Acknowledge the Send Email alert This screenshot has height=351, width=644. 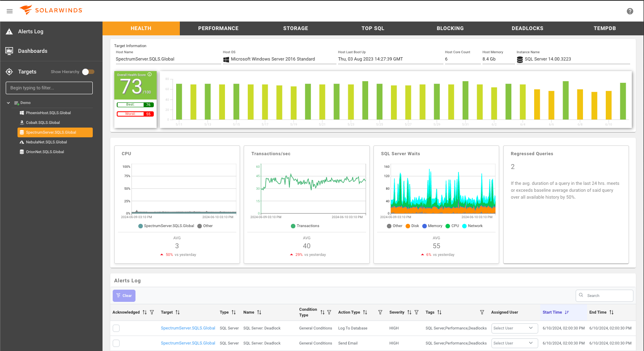[116, 343]
